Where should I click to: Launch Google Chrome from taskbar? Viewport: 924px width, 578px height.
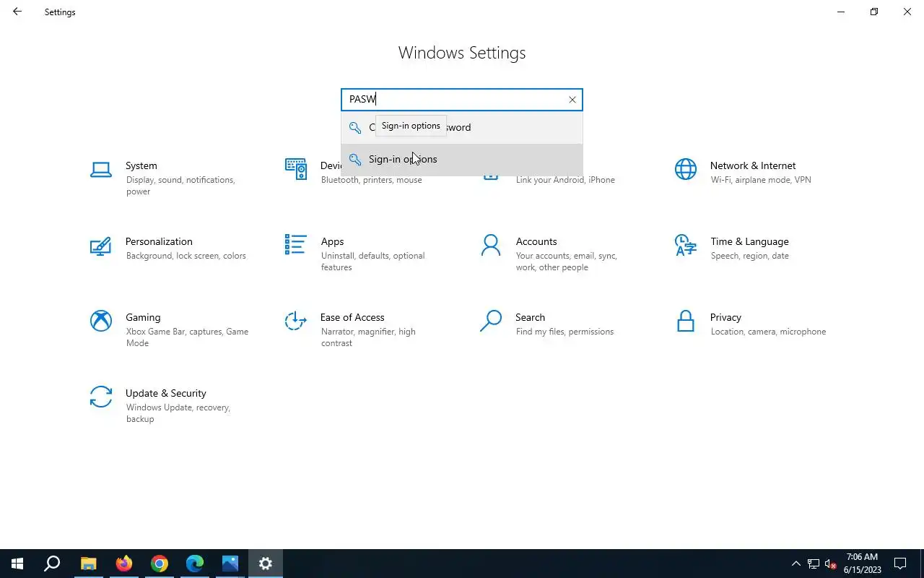[x=159, y=564]
